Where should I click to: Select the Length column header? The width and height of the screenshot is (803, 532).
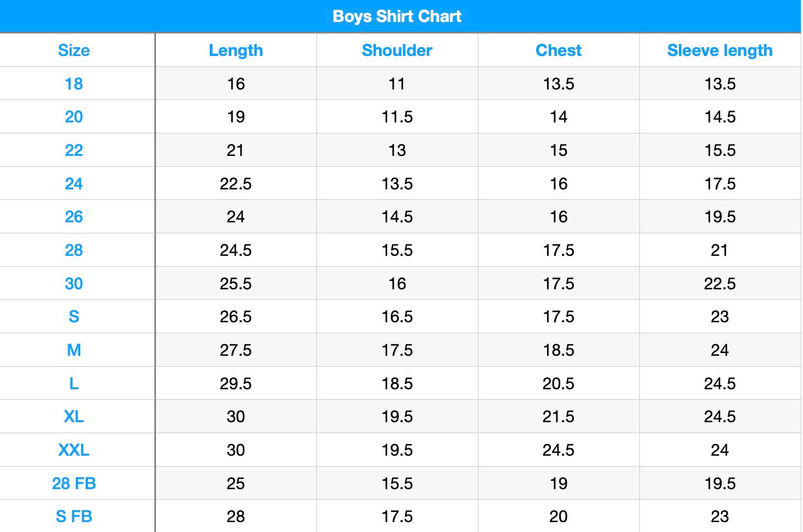tap(236, 51)
